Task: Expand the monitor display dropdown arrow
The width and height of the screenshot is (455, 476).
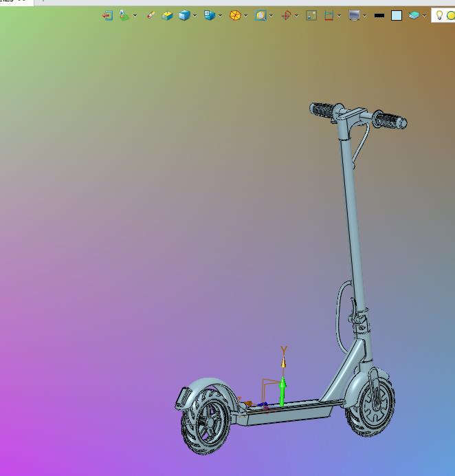Action: [364, 16]
